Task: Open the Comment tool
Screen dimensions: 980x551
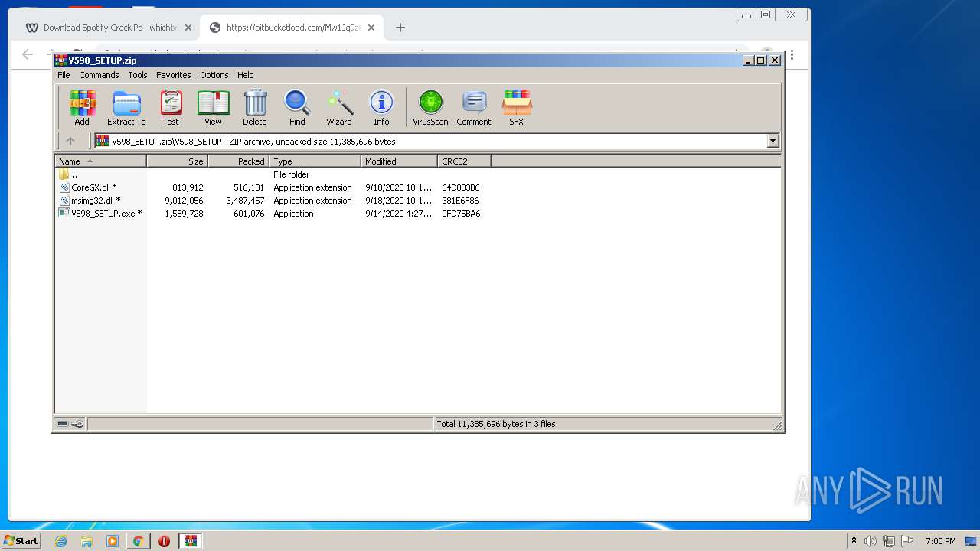Action: pyautogui.click(x=474, y=107)
